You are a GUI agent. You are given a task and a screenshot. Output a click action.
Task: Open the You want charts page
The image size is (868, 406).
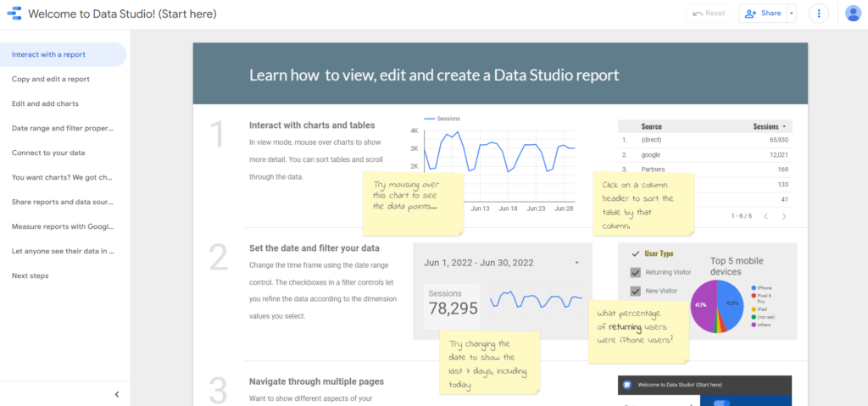(63, 177)
